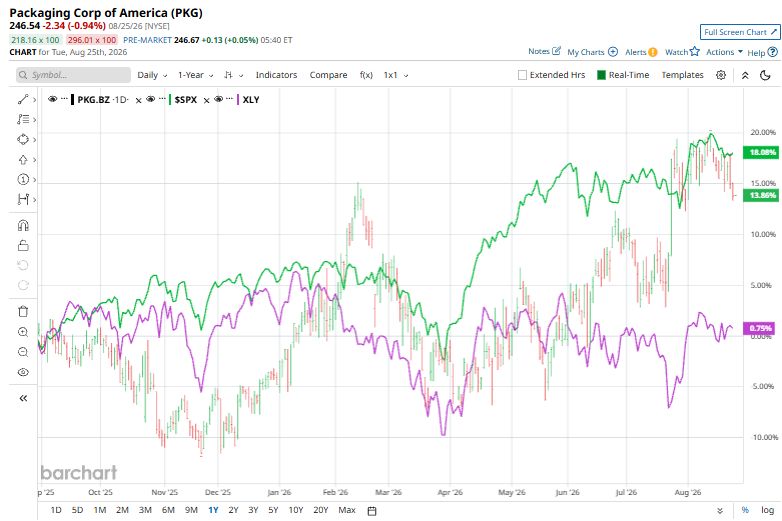Open the date range calendar picker
The image size is (782, 521).
click(x=372, y=511)
